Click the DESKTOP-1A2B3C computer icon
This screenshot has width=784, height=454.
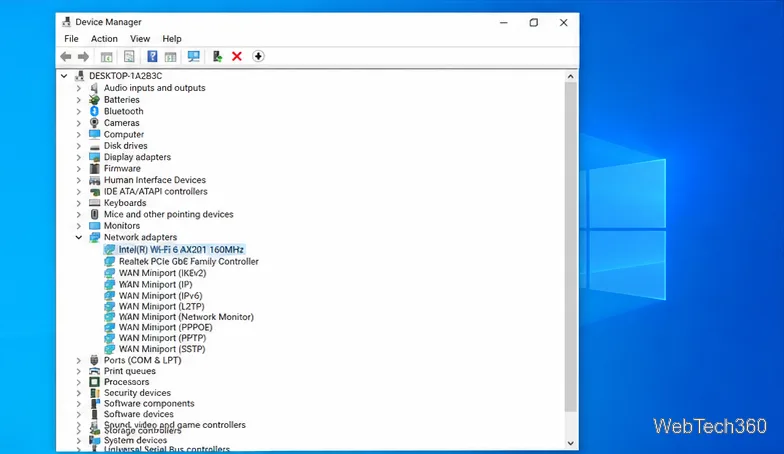(x=79, y=76)
